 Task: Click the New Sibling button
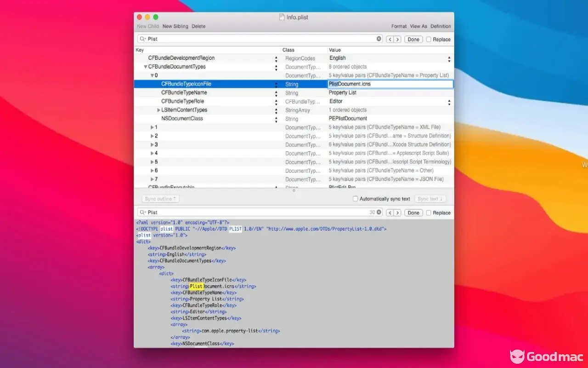[175, 26]
